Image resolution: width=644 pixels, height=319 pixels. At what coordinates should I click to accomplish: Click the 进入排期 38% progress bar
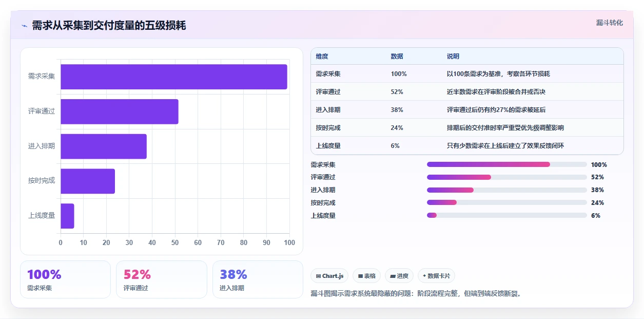pos(507,190)
